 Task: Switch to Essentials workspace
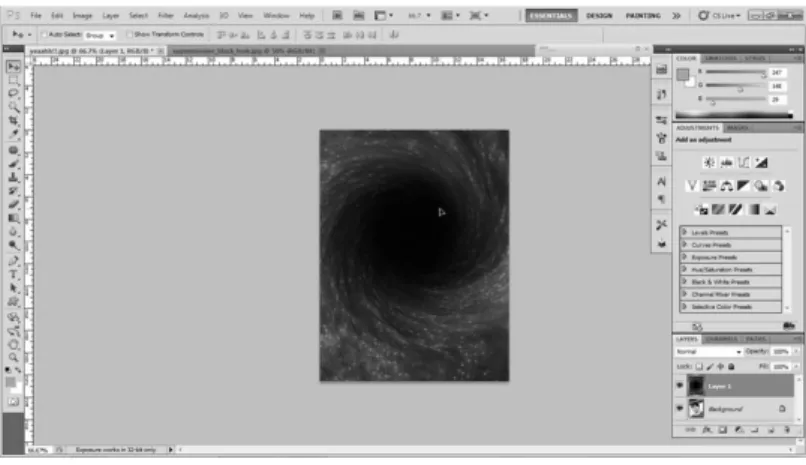click(551, 15)
